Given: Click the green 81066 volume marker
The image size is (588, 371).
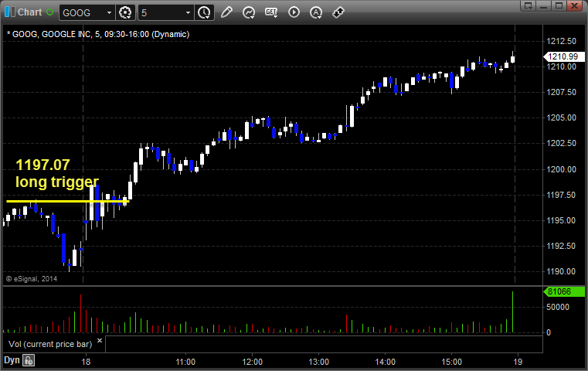Looking at the screenshot, I should (x=563, y=291).
